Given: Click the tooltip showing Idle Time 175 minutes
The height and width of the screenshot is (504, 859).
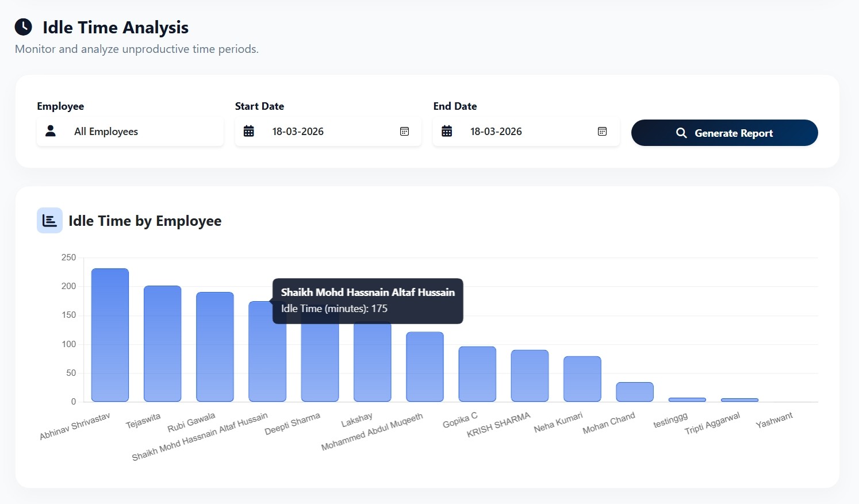Looking at the screenshot, I should (x=367, y=301).
